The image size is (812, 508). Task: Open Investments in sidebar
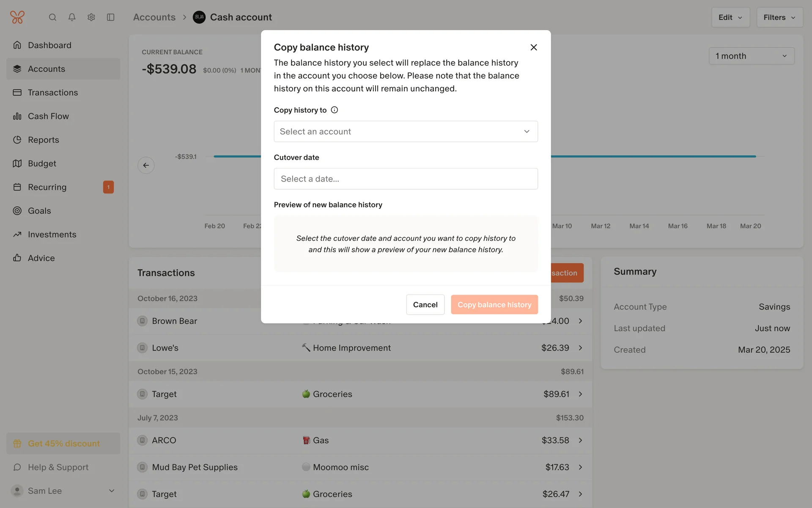pyautogui.click(x=52, y=235)
